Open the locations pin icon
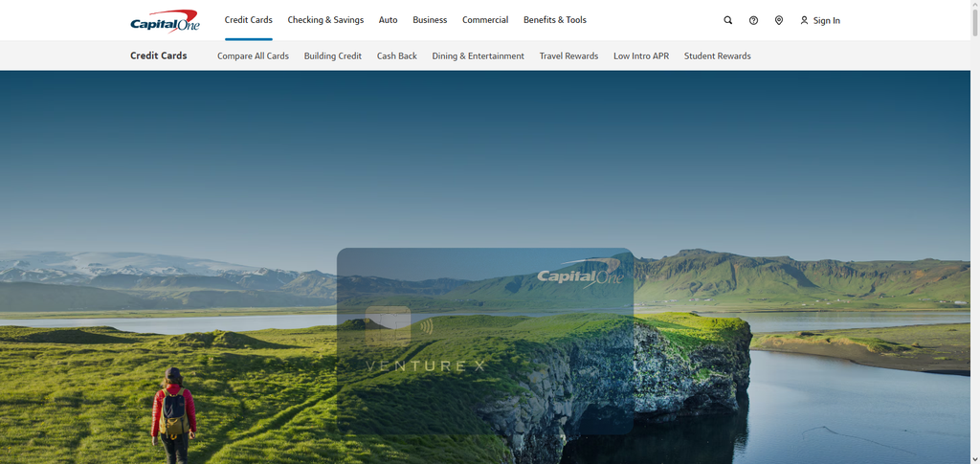Image resolution: width=980 pixels, height=464 pixels. (779, 21)
